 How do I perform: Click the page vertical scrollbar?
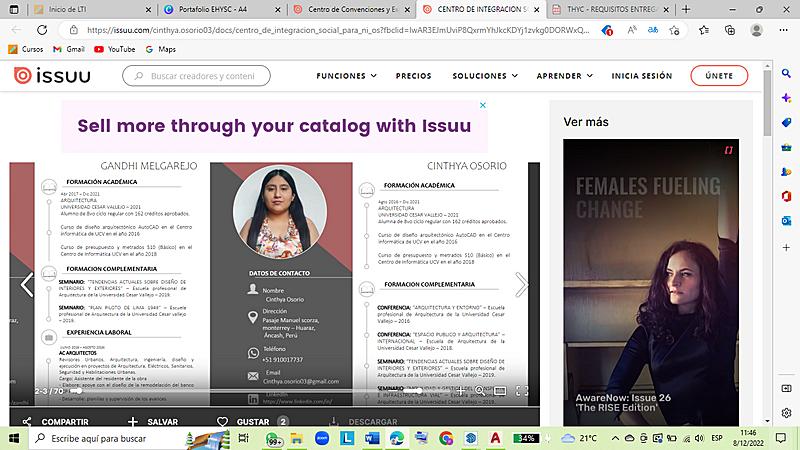[x=767, y=102]
